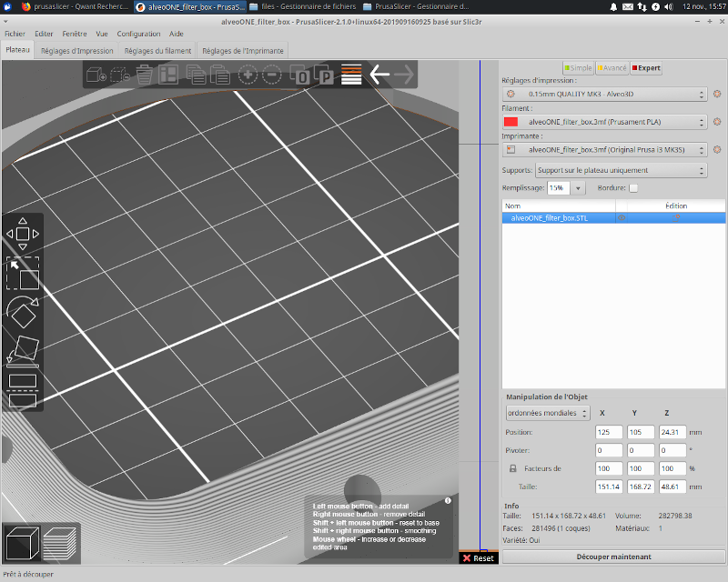Click the red filament color swatch
This screenshot has height=582, width=728.
point(511,122)
